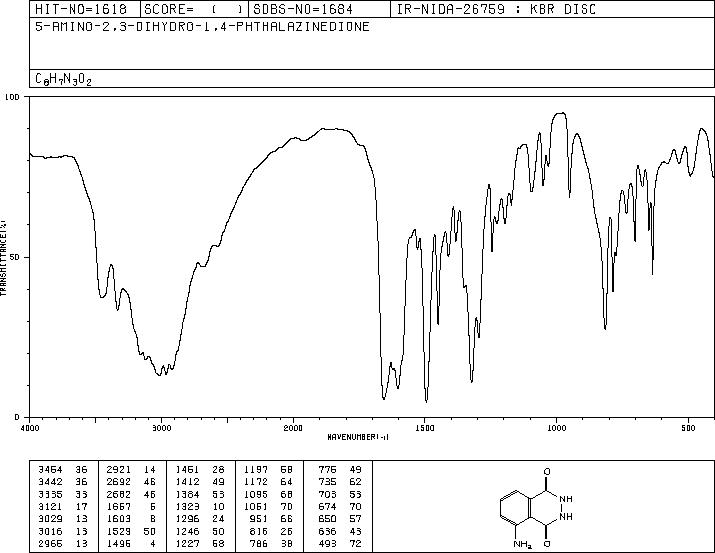Select peak table entry 735
The width and height of the screenshot is (715, 553).
coord(327,482)
